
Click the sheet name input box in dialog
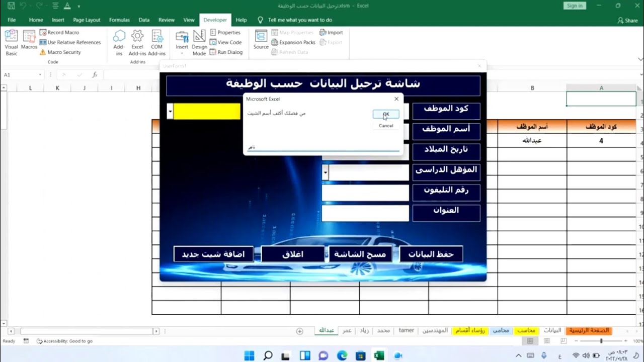(x=323, y=147)
